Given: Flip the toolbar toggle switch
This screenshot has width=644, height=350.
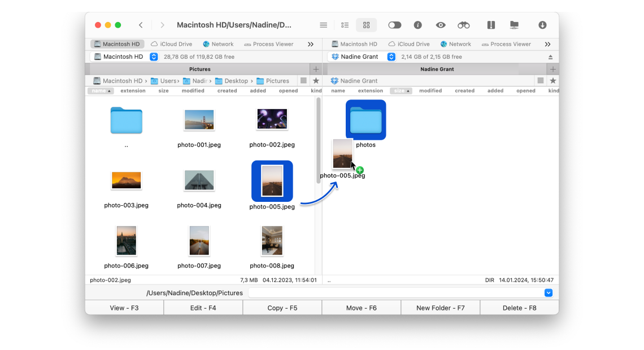Looking at the screenshot, I should click(x=395, y=25).
